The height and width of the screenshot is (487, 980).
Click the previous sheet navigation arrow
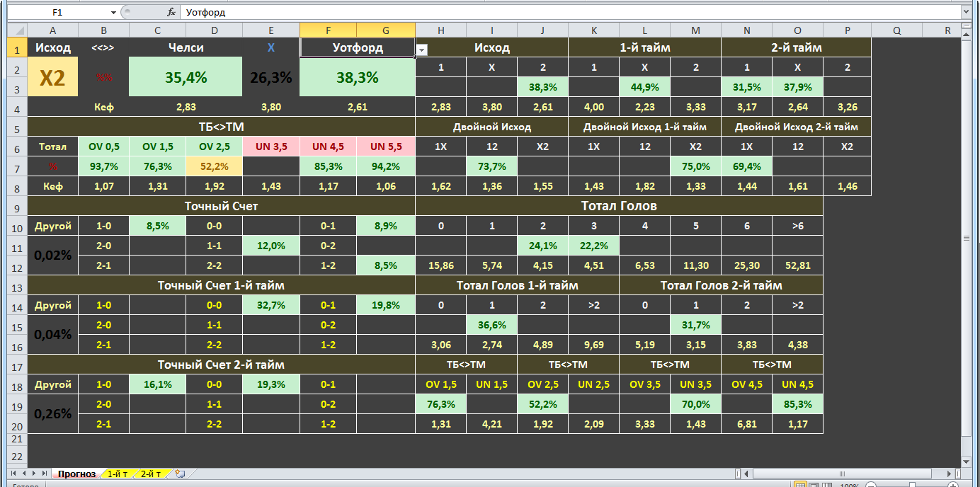(x=24, y=473)
